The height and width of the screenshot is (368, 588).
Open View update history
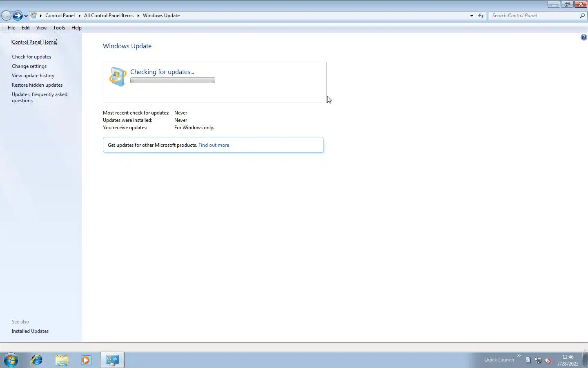pyautogui.click(x=33, y=76)
